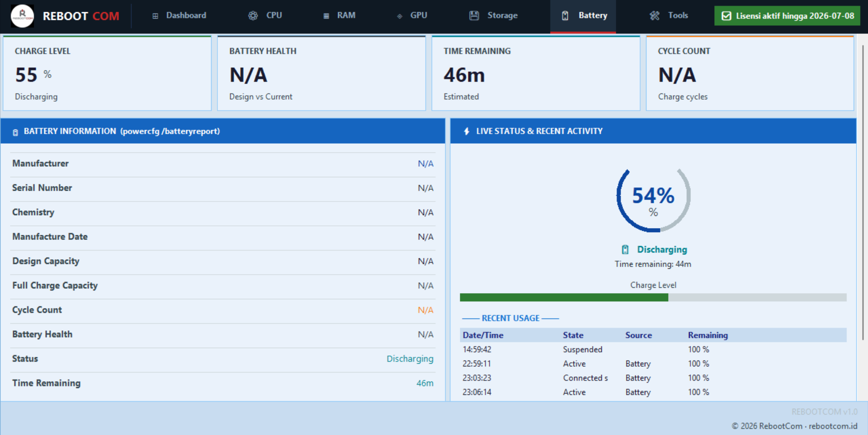The width and height of the screenshot is (868, 435).
Task: Click the RAM memory icon
Action: click(x=326, y=16)
